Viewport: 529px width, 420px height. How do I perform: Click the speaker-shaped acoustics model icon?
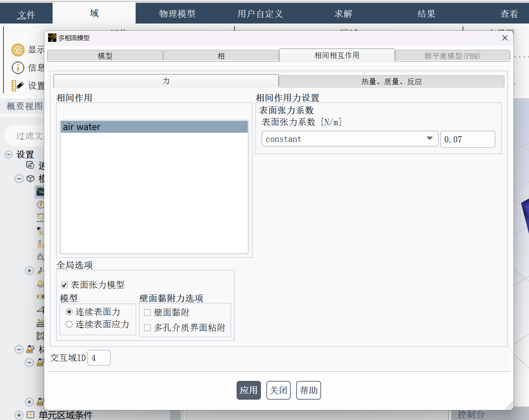[x=40, y=296]
